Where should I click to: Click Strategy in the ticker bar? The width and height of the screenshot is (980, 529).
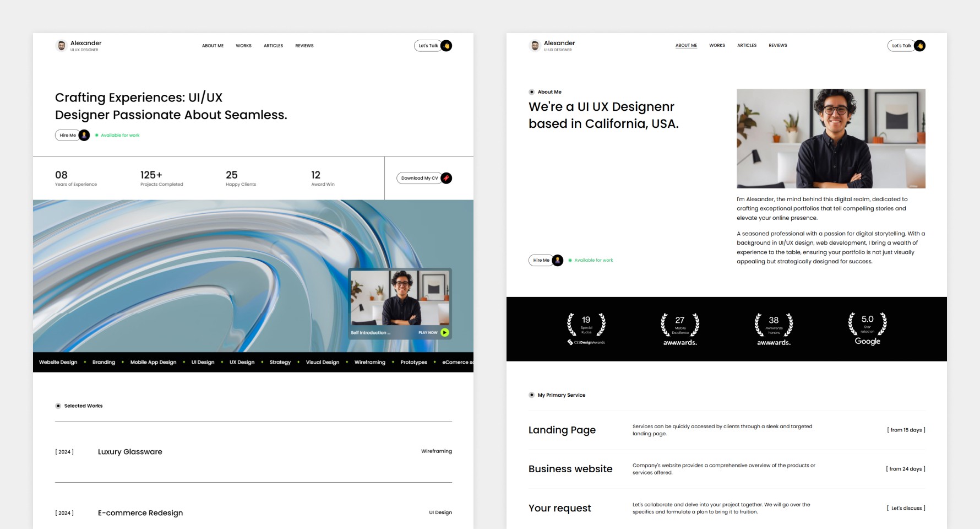coord(280,362)
